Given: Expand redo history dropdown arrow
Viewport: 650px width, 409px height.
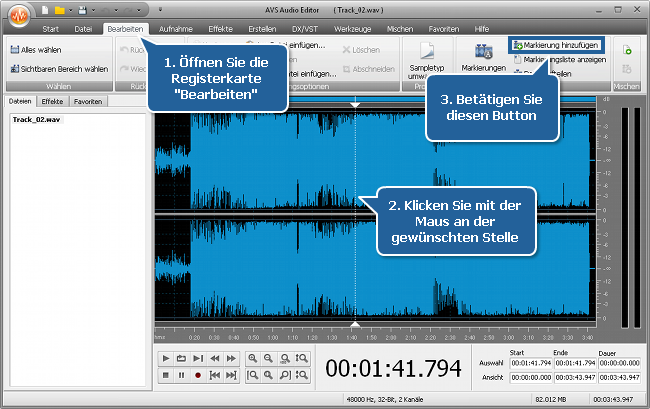Looking at the screenshot, I should point(139,10).
